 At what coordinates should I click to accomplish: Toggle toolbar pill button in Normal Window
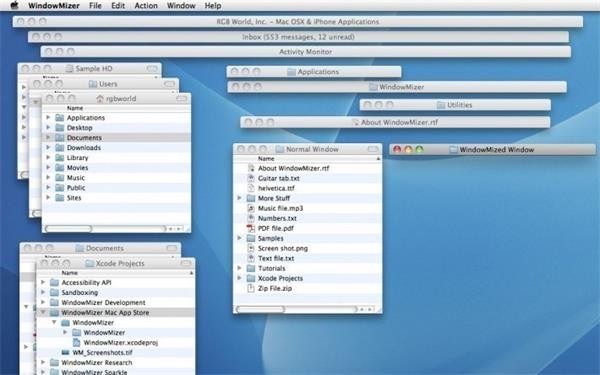coord(373,149)
